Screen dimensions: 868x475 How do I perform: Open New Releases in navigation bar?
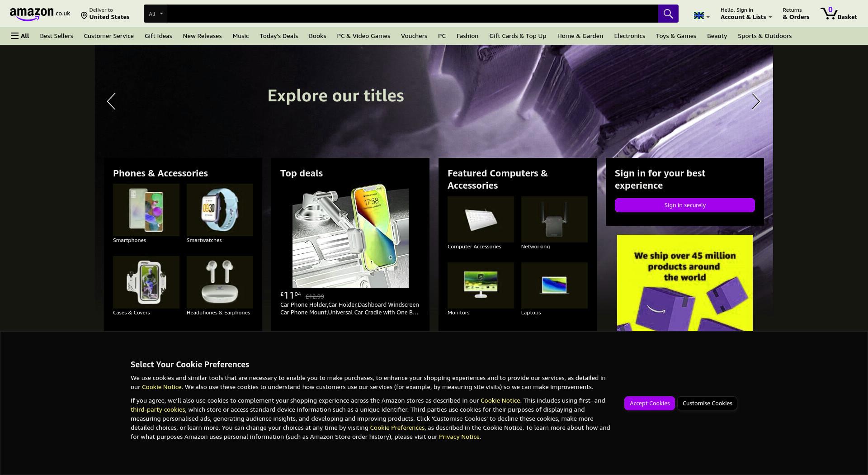[202, 36]
